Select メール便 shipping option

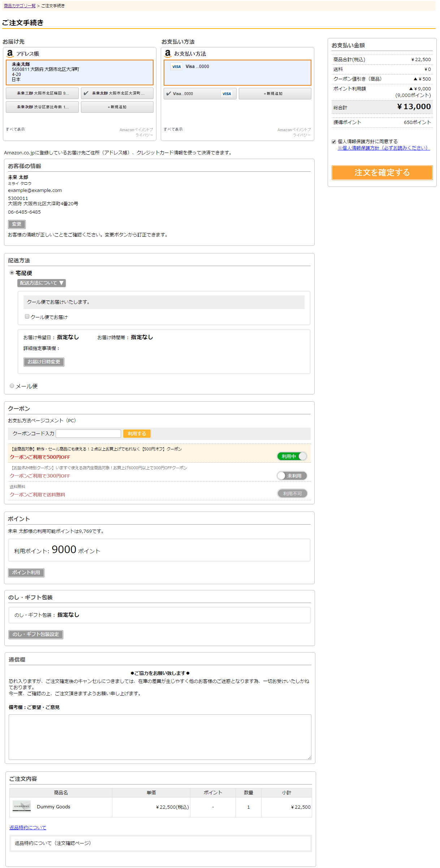point(12,386)
